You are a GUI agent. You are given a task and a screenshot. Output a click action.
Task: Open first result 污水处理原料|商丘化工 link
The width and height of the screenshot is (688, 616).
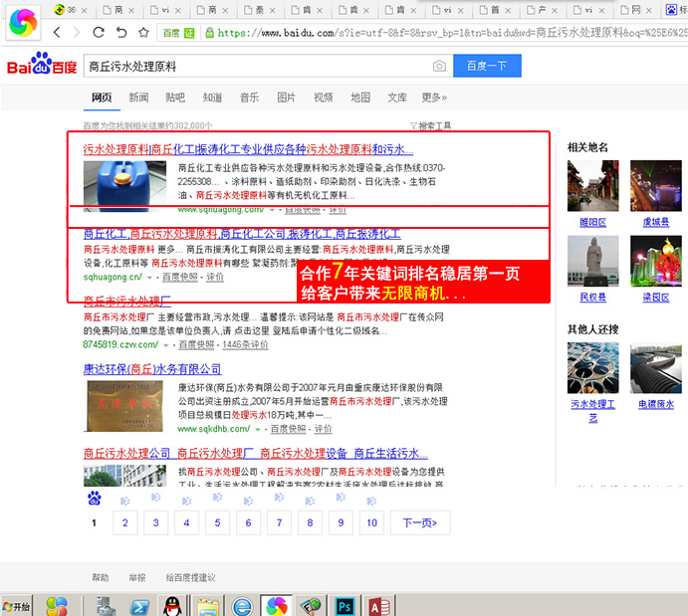(x=248, y=149)
